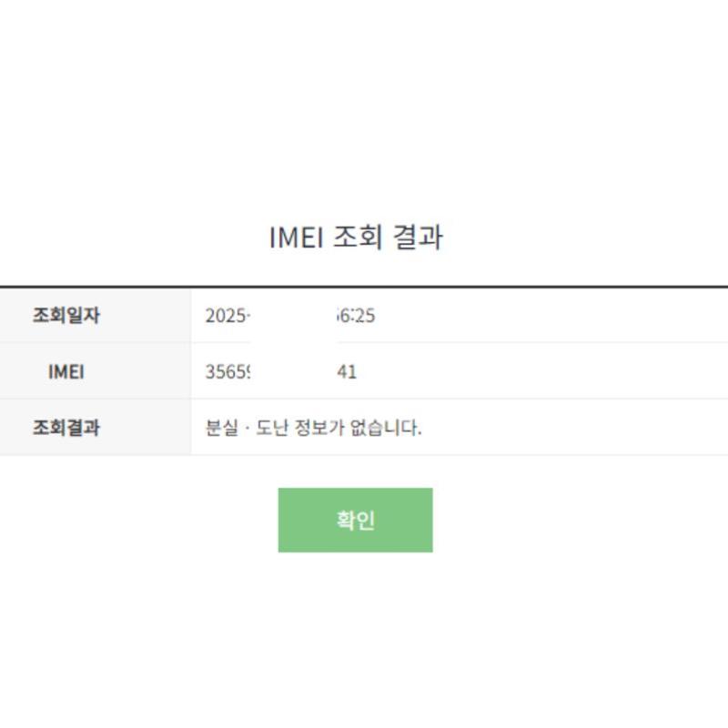Viewport: 728px width, 728px height.
Task: Click the IMEI row label cell
Action: [66, 371]
